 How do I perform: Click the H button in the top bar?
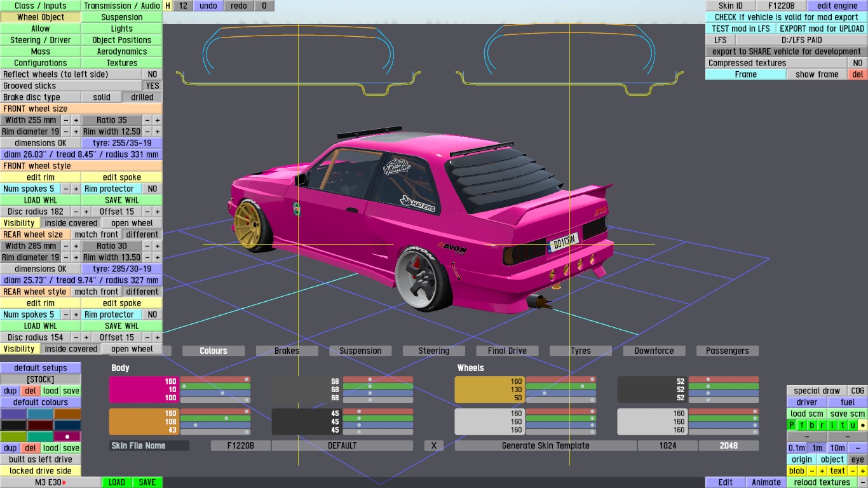click(168, 6)
